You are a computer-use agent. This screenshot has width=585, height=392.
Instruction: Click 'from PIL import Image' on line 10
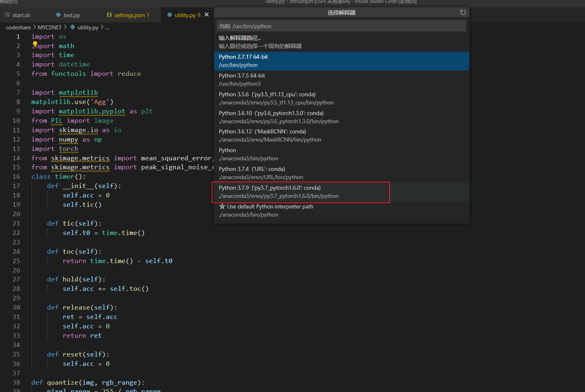pyautogui.click(x=72, y=121)
